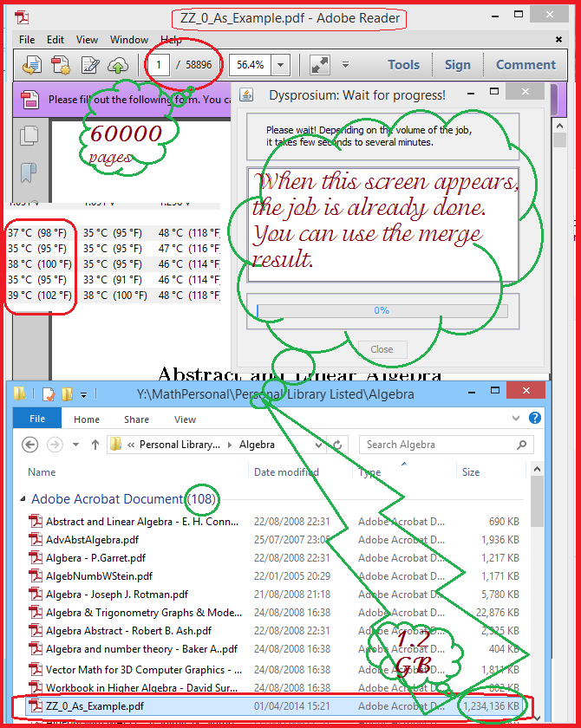Click the search magnifier icon
Image resolution: width=581 pixels, height=728 pixels.
pos(521,445)
